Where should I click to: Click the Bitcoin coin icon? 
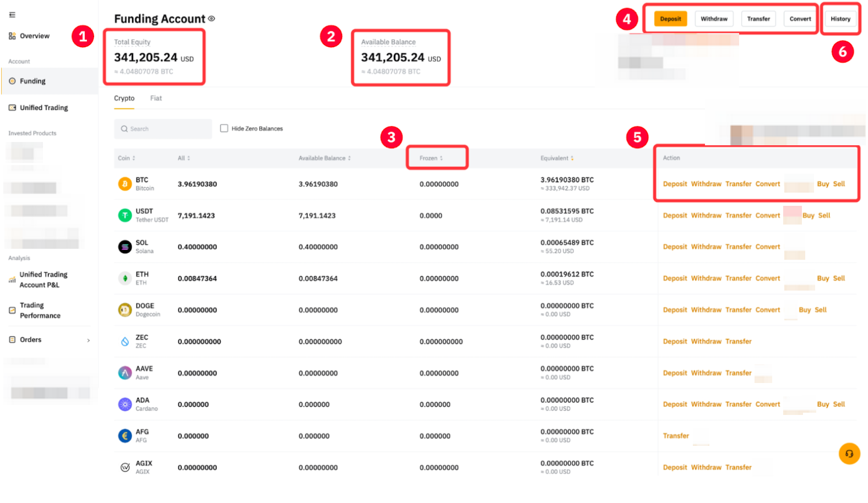125,184
